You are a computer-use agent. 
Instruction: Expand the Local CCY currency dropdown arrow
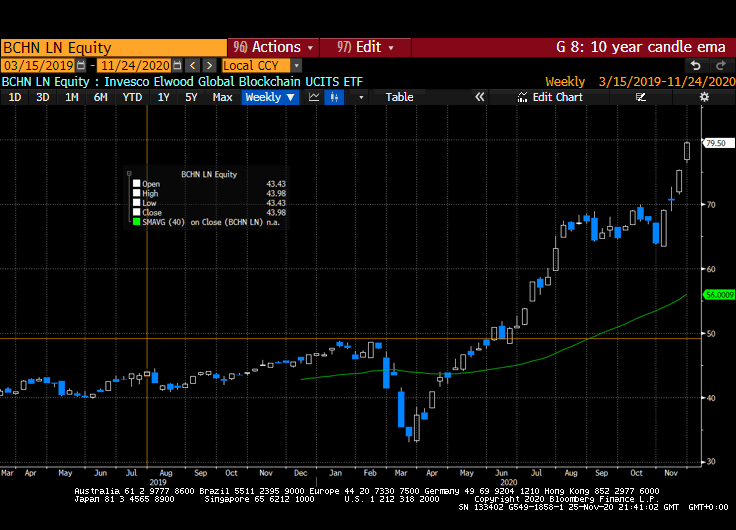pyautogui.click(x=296, y=65)
